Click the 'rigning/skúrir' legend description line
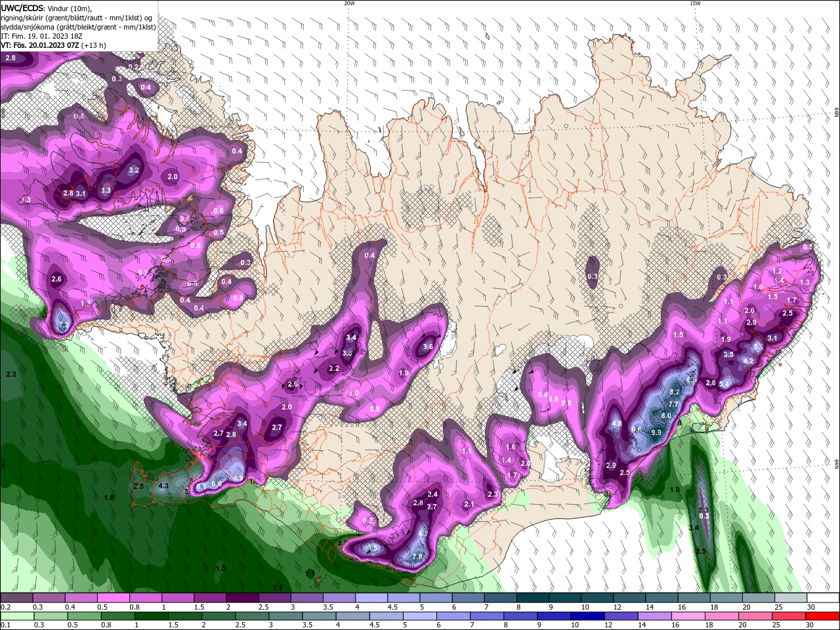The width and height of the screenshot is (840, 630). pyautogui.click(x=77, y=18)
